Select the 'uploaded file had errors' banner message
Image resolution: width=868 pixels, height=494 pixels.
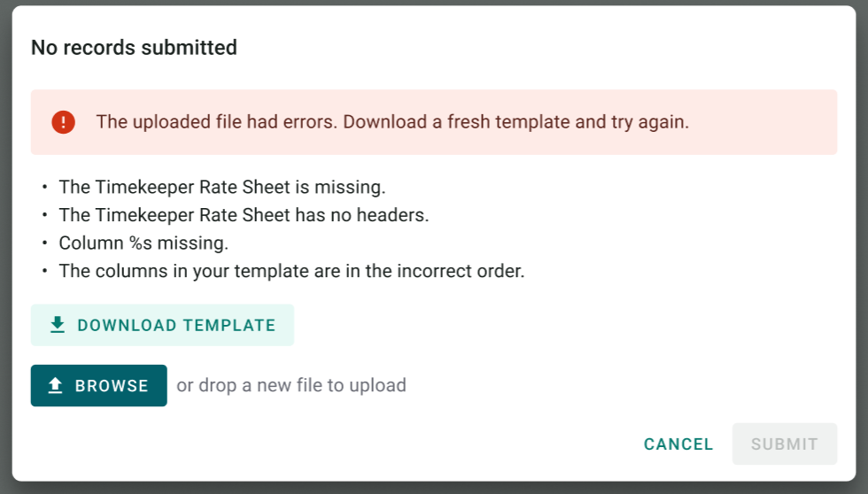coord(392,121)
